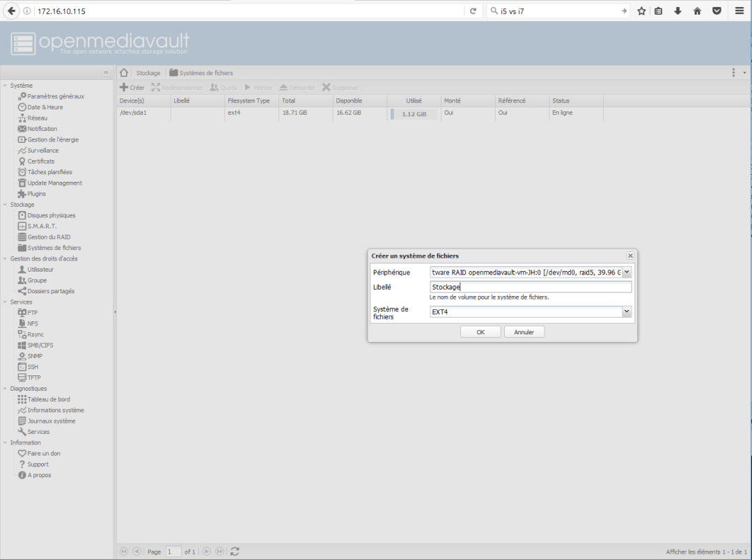Click the Créer plus icon in toolbar

[124, 88]
